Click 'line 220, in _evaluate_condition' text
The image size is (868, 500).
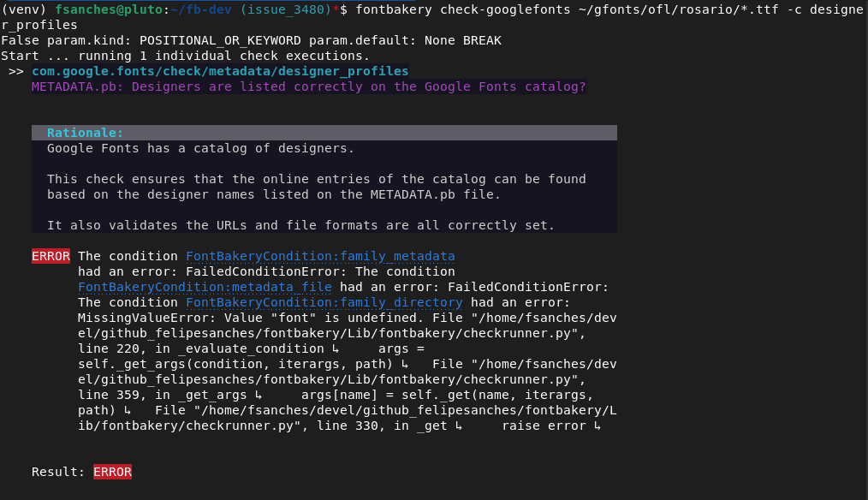pos(201,348)
